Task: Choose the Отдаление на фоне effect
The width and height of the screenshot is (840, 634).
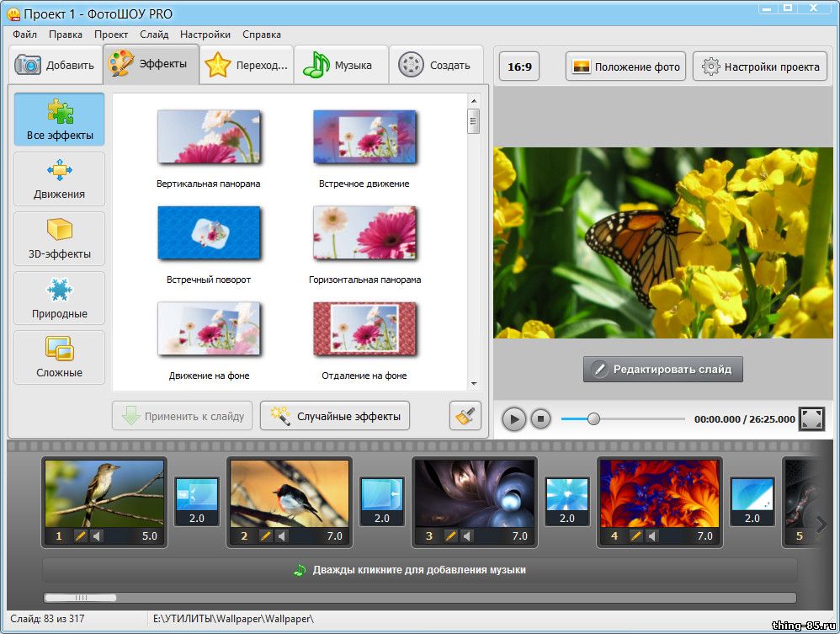Action: click(x=364, y=341)
